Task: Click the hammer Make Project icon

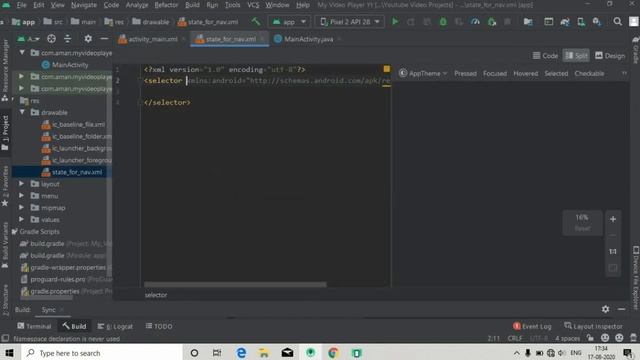Action: click(256, 22)
